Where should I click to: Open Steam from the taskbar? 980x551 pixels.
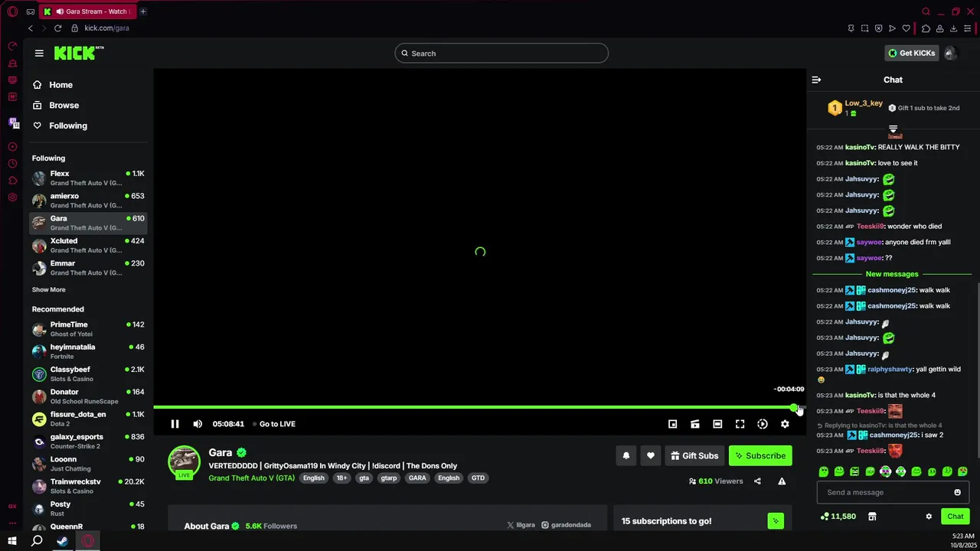(x=62, y=541)
